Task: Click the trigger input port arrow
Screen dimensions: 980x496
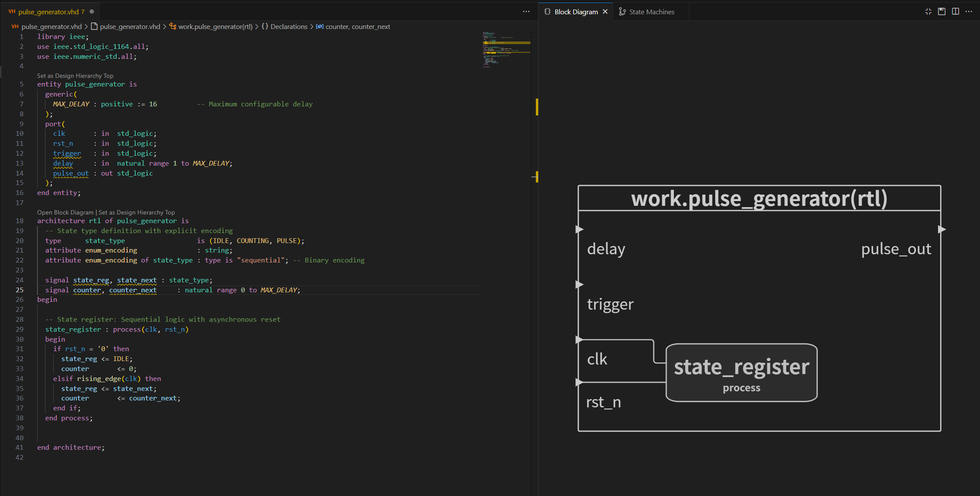Action: click(x=580, y=285)
